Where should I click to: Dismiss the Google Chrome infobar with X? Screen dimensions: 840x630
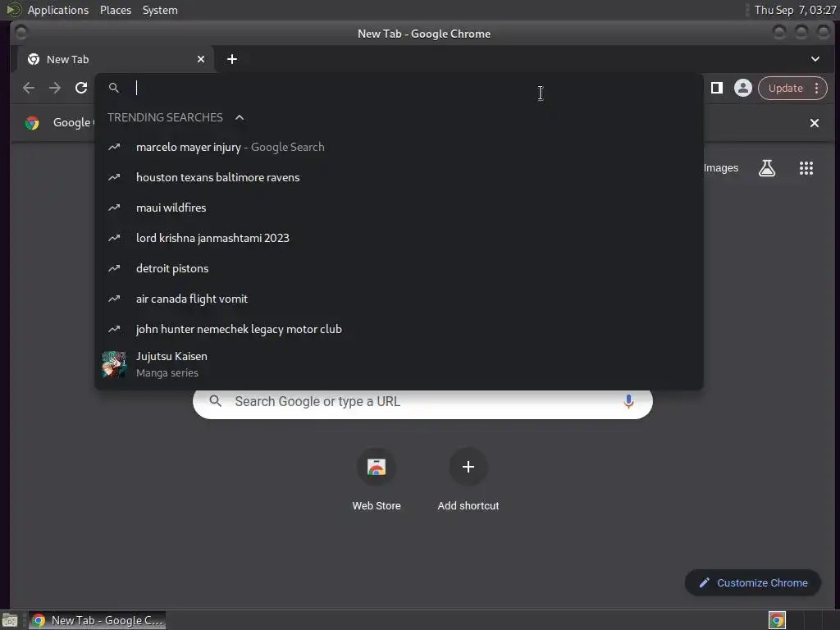click(815, 123)
